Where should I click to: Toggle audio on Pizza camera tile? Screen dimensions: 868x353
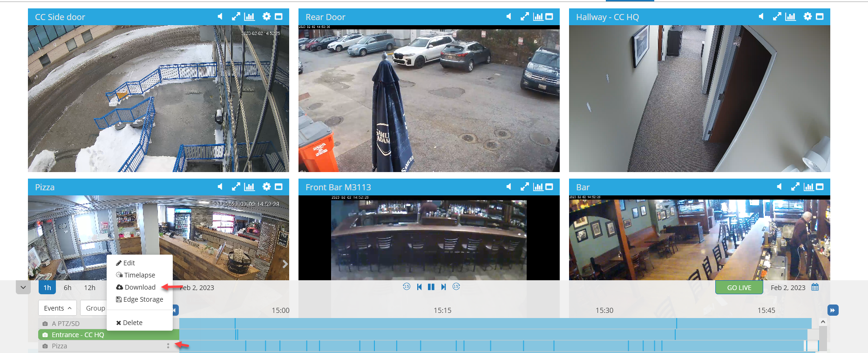pos(220,187)
